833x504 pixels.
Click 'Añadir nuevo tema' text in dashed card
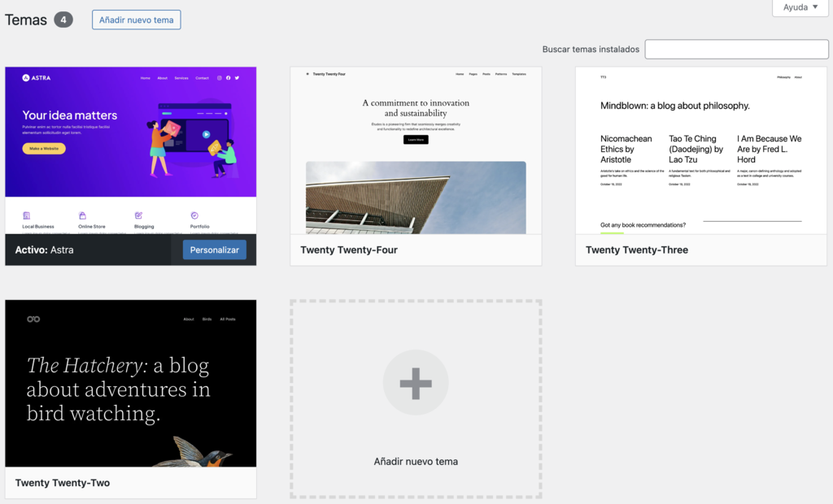(416, 462)
